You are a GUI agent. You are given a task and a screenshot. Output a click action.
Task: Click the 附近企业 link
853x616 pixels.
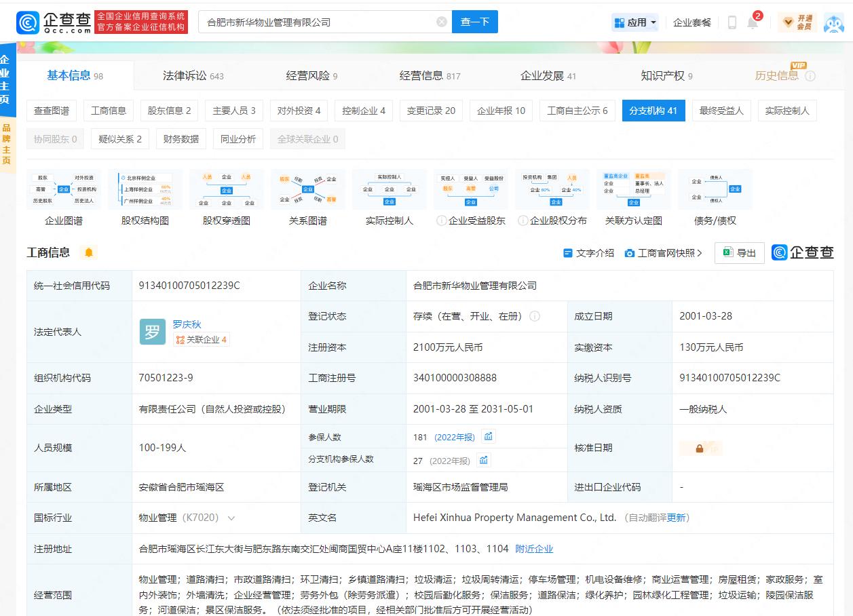534,549
